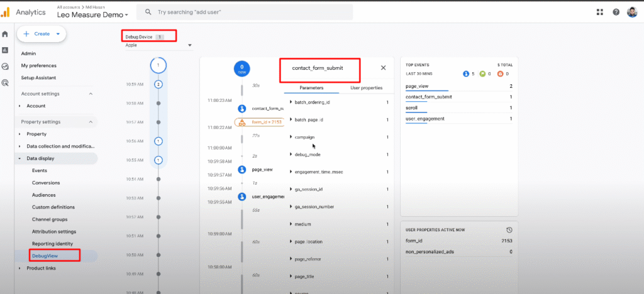644x294 pixels.
Task: Open the Home icon in left rail
Action: click(x=5, y=34)
